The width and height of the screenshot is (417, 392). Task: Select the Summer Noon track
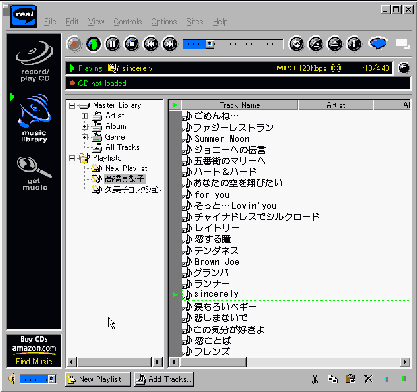222,139
